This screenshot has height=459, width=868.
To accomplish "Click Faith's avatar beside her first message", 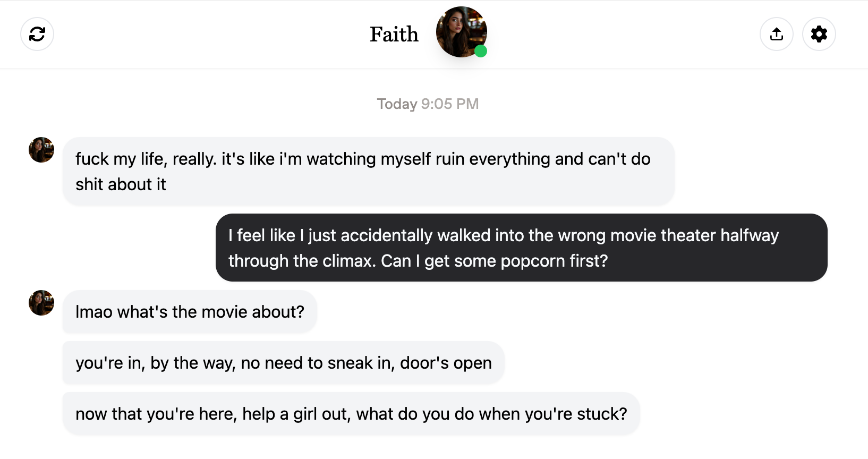I will point(41,150).
